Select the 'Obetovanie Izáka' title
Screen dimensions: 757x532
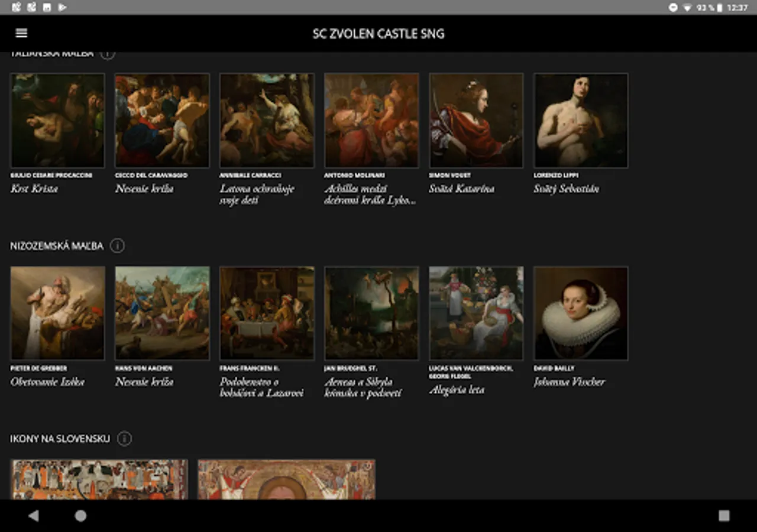coord(47,382)
